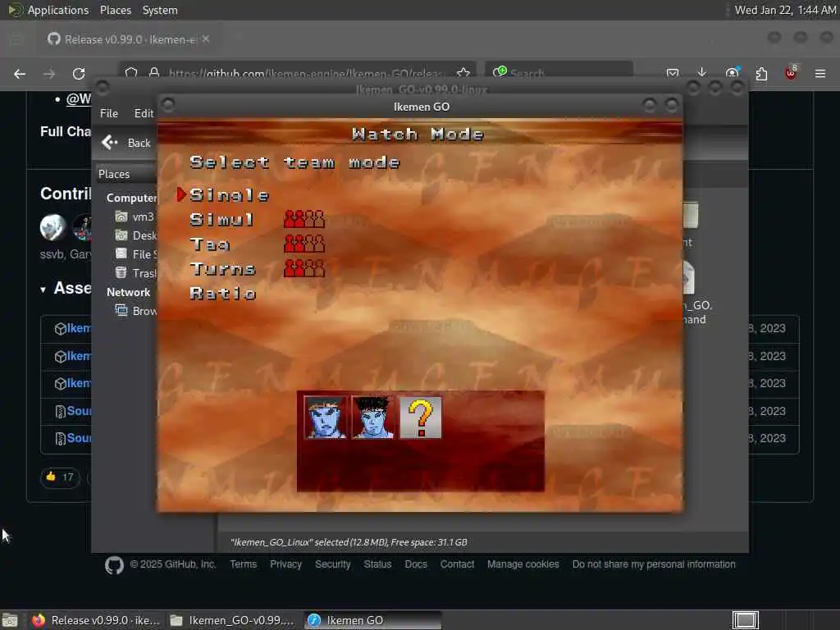Switch to the Ikemen_GO-v0.99 folder taskbar entry
This screenshot has width=840, height=630.
click(x=232, y=620)
